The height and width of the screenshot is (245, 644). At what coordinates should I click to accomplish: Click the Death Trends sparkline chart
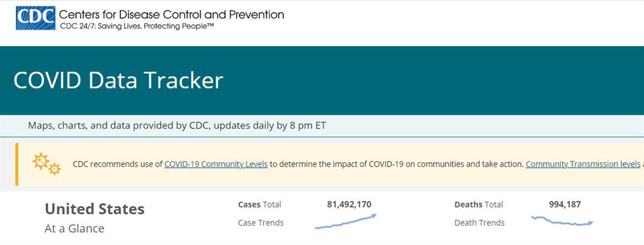[562, 221]
